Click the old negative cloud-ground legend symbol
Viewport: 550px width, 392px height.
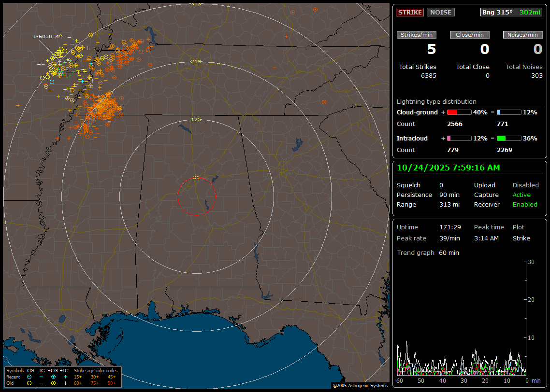[29, 383]
